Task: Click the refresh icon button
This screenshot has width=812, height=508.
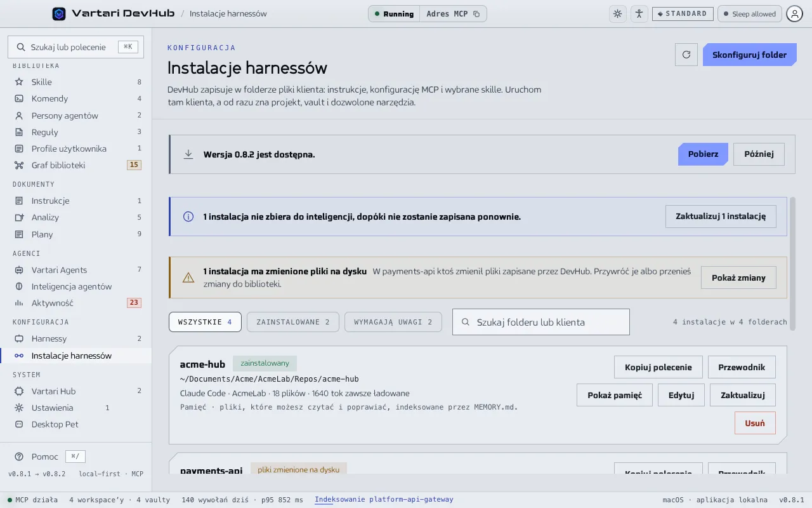Action: (x=686, y=55)
